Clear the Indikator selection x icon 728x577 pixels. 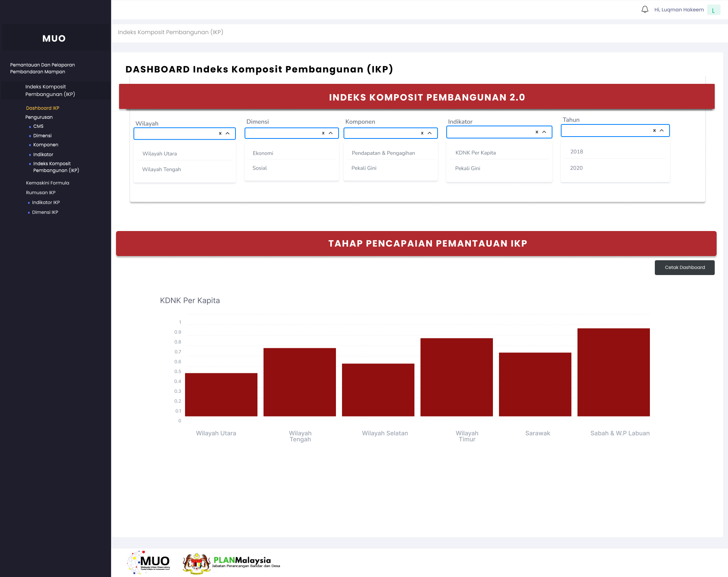pos(537,132)
